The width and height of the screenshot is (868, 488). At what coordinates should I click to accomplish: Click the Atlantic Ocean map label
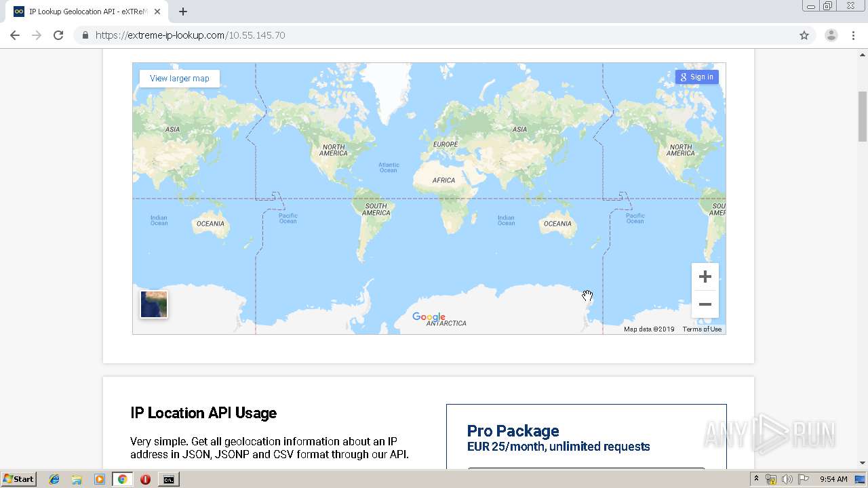(x=389, y=167)
